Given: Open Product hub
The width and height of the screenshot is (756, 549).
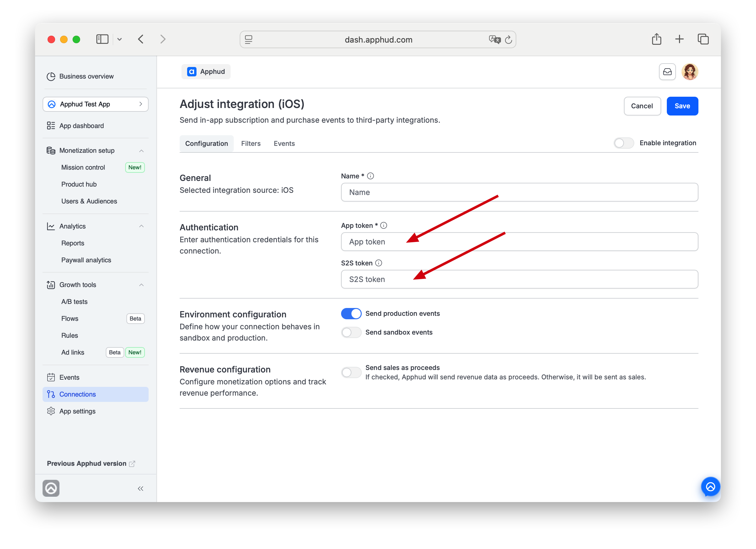Looking at the screenshot, I should pos(79,184).
